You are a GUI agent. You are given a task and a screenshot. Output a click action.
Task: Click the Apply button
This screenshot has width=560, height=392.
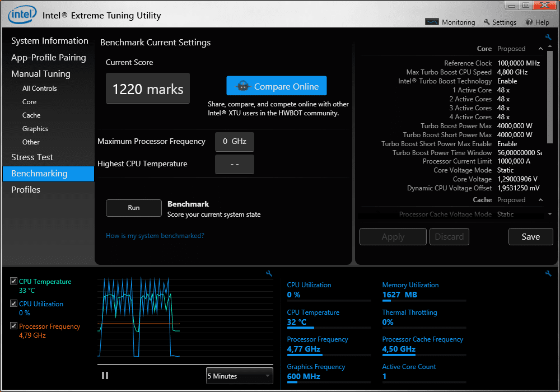pos(393,237)
